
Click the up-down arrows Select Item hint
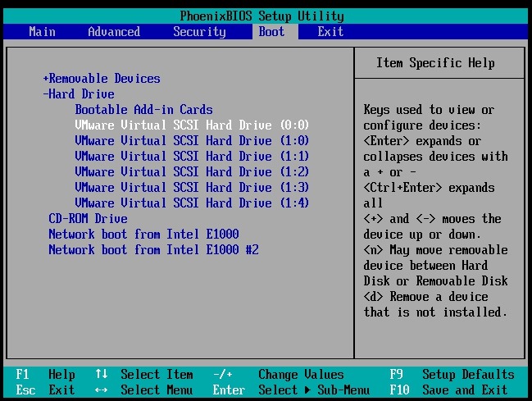pyautogui.click(x=144, y=375)
